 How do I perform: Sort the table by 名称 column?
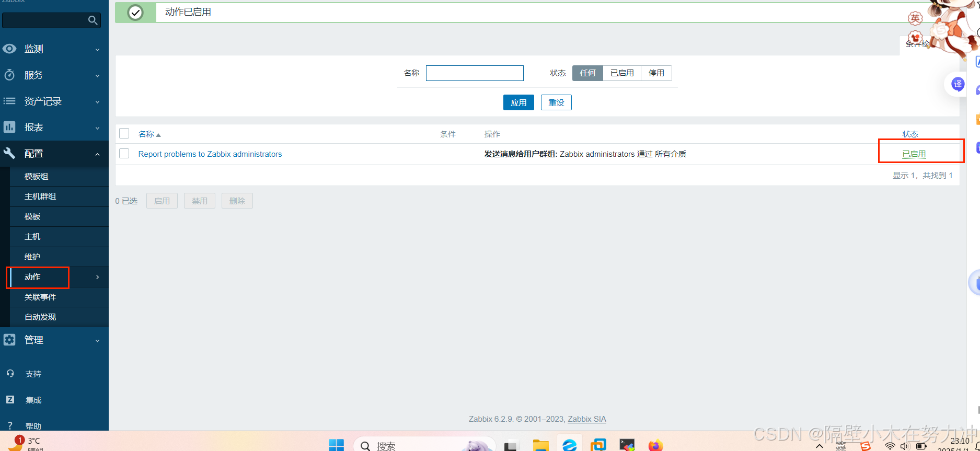coord(149,134)
